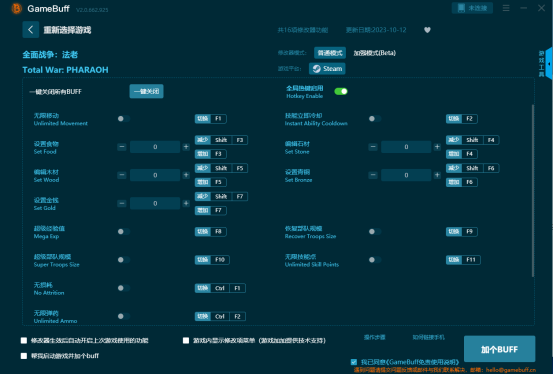Click the F8 hotkey for Mega Exp

pos(211,232)
